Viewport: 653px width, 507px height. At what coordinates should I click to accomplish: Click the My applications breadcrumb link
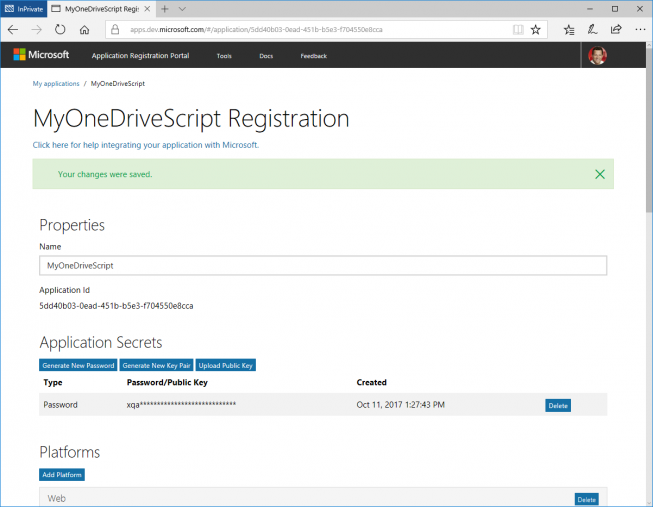(56, 84)
